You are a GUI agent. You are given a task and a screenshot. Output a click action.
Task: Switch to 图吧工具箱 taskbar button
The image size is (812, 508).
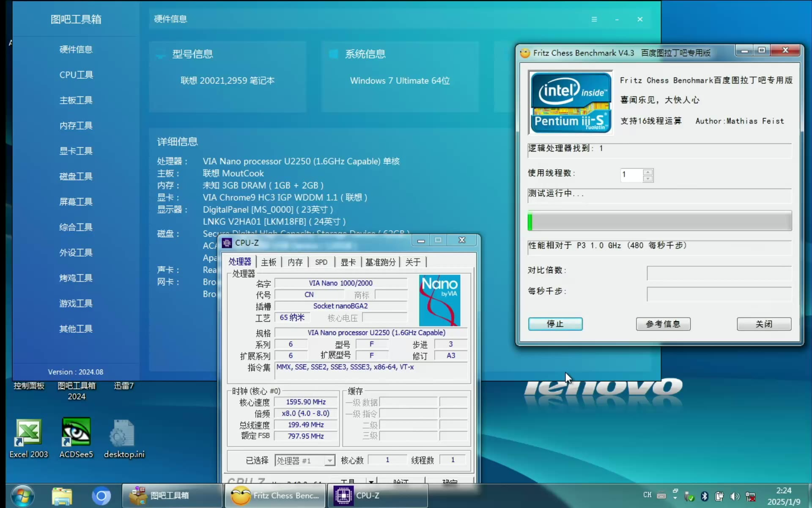173,495
